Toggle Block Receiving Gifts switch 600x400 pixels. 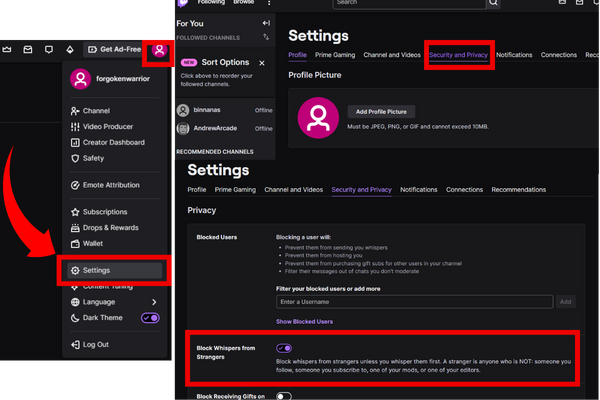tap(284, 396)
